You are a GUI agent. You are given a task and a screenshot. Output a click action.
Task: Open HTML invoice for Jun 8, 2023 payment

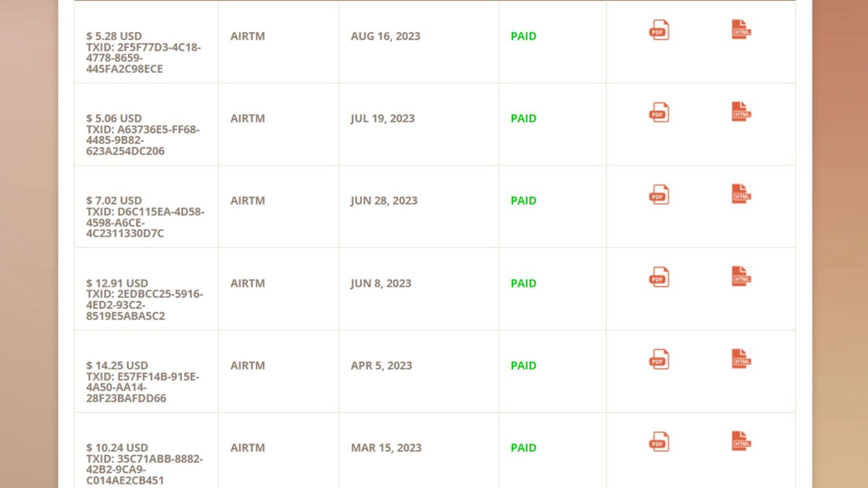pos(741,277)
